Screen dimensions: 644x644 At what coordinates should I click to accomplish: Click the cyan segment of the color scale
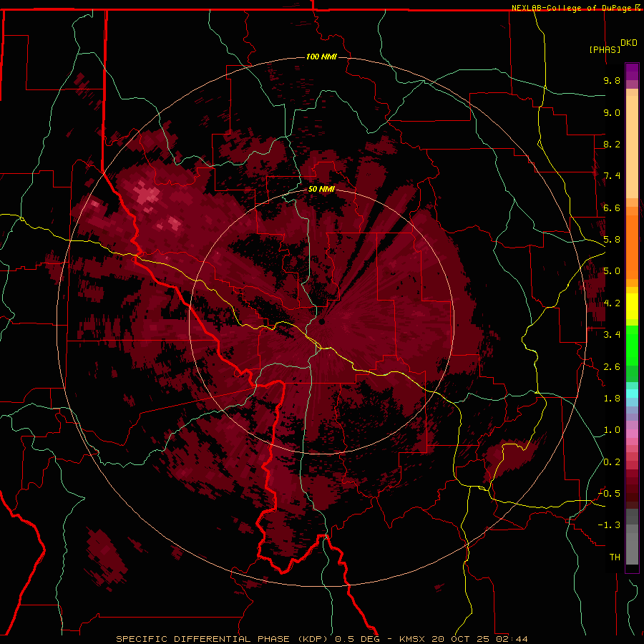coord(632,394)
